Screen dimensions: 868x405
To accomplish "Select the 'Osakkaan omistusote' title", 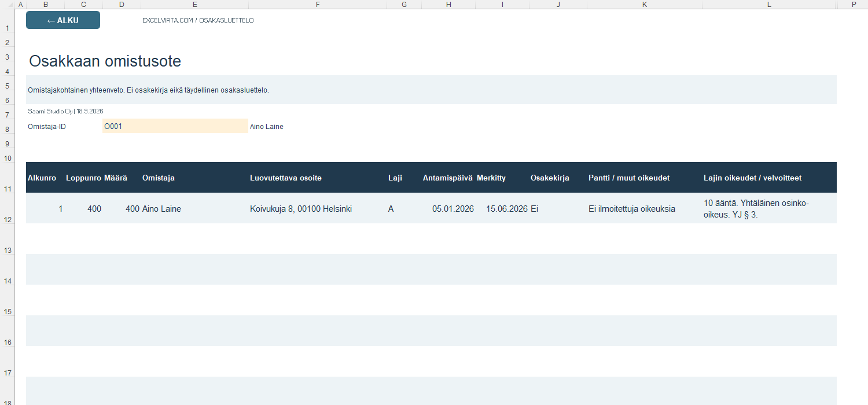I will pyautogui.click(x=105, y=61).
